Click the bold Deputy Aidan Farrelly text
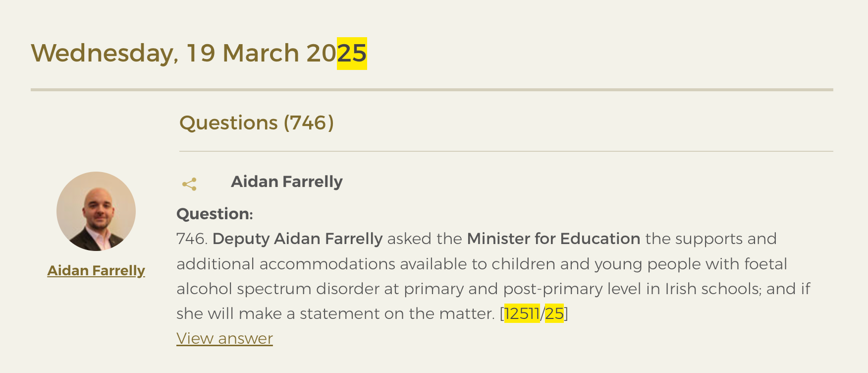 click(297, 239)
